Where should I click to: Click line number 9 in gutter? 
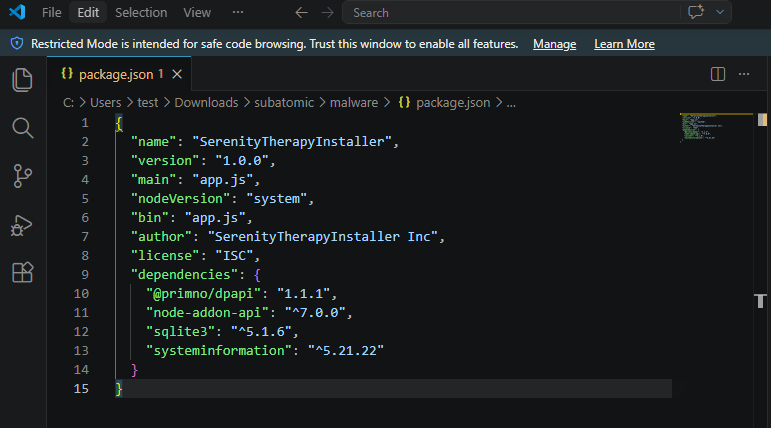(x=85, y=275)
